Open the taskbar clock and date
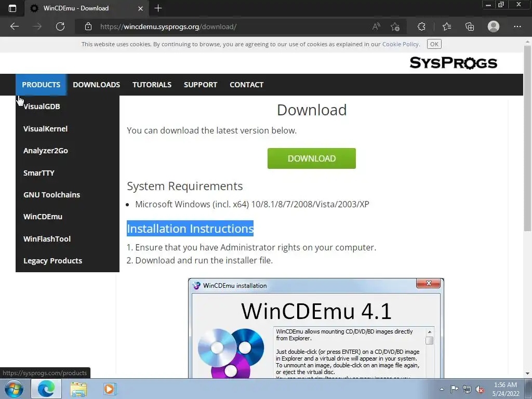The image size is (532, 399). (x=506, y=389)
